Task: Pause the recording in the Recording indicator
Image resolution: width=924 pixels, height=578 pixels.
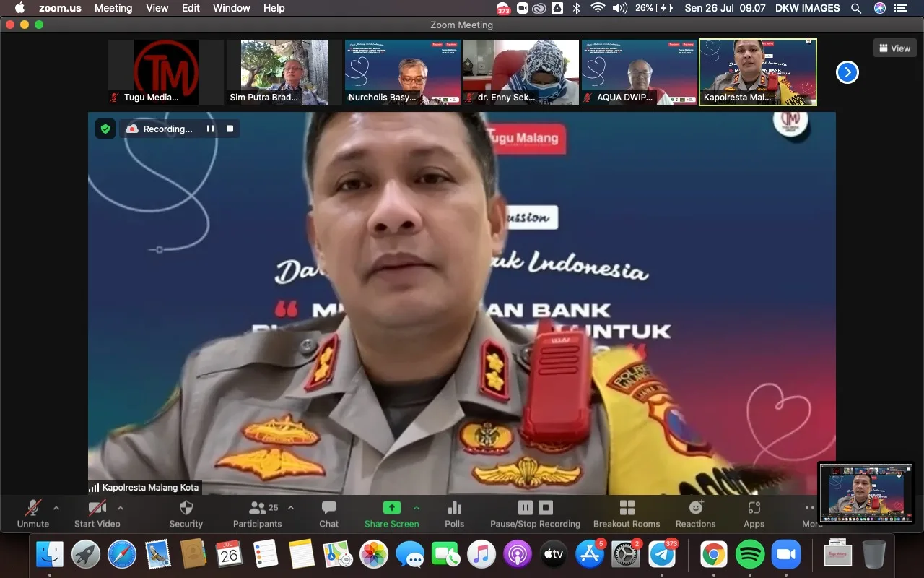Action: pos(210,129)
